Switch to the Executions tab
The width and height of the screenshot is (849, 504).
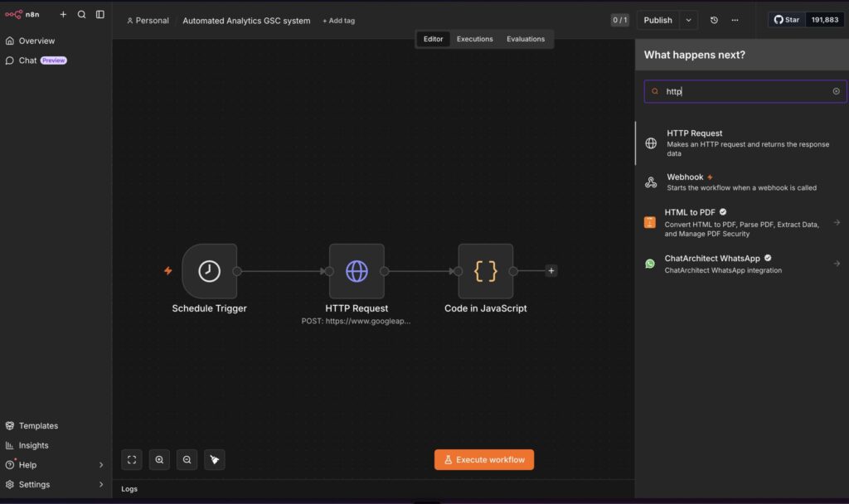[474, 39]
